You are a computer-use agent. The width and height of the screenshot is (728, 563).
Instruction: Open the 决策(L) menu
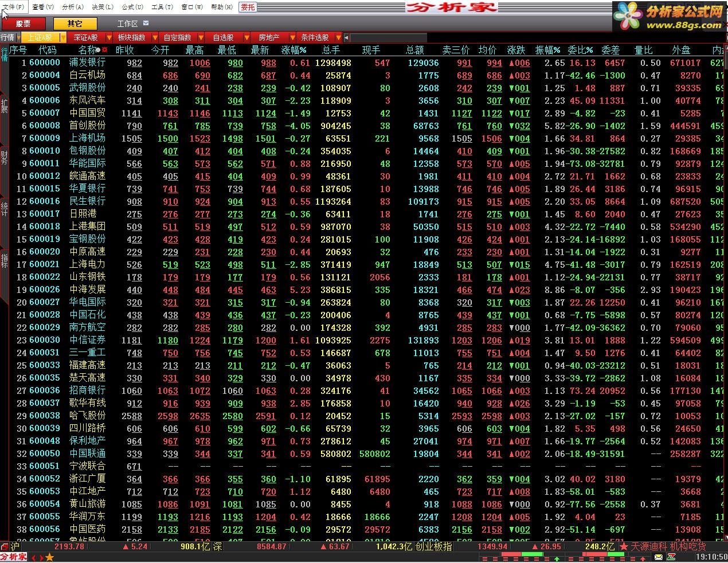pos(103,7)
